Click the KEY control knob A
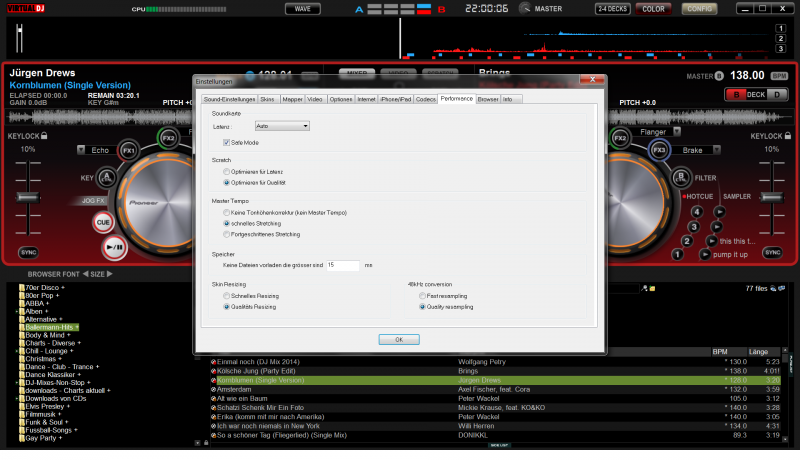The height and width of the screenshot is (460, 800). point(107,177)
